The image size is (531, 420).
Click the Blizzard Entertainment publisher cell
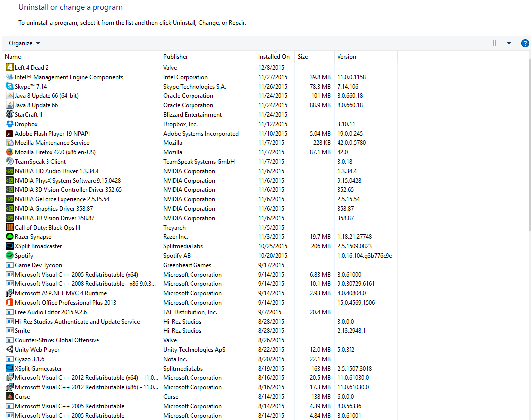pos(193,114)
